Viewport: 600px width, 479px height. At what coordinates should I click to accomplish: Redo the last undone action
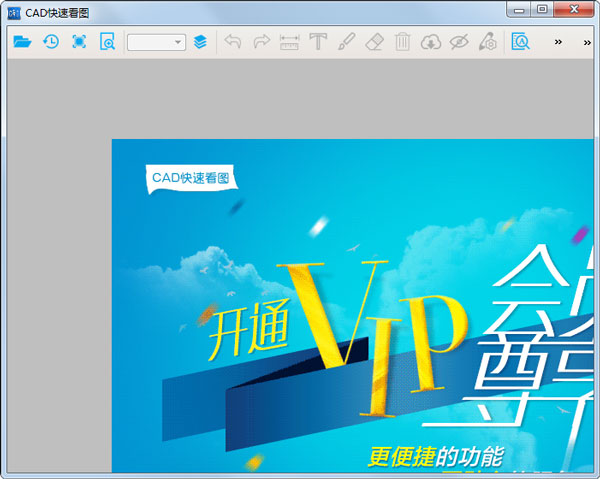262,42
